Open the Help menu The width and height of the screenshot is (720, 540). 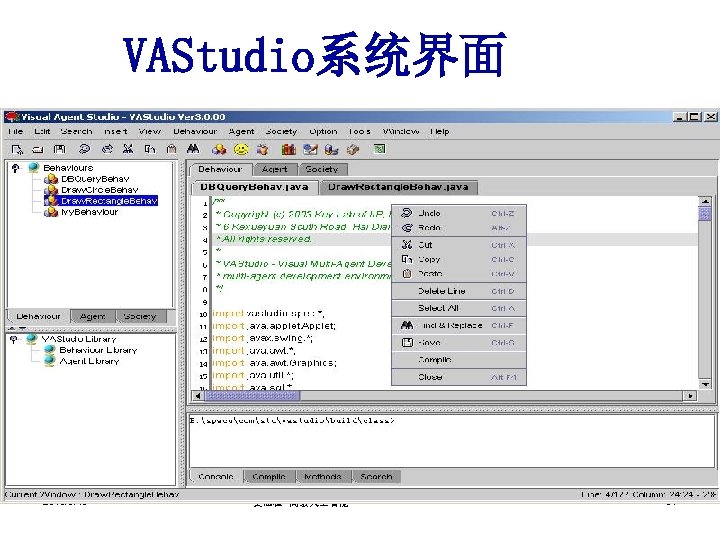click(x=440, y=131)
